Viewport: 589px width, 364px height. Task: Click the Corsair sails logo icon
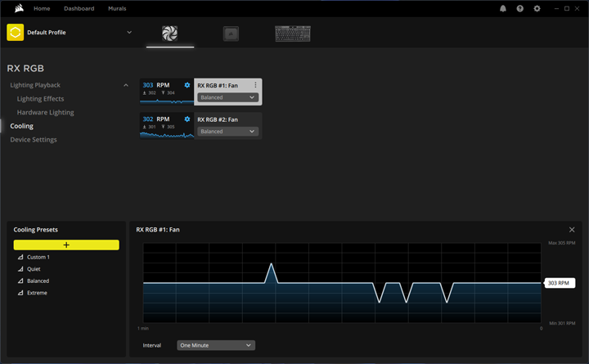(14, 8)
